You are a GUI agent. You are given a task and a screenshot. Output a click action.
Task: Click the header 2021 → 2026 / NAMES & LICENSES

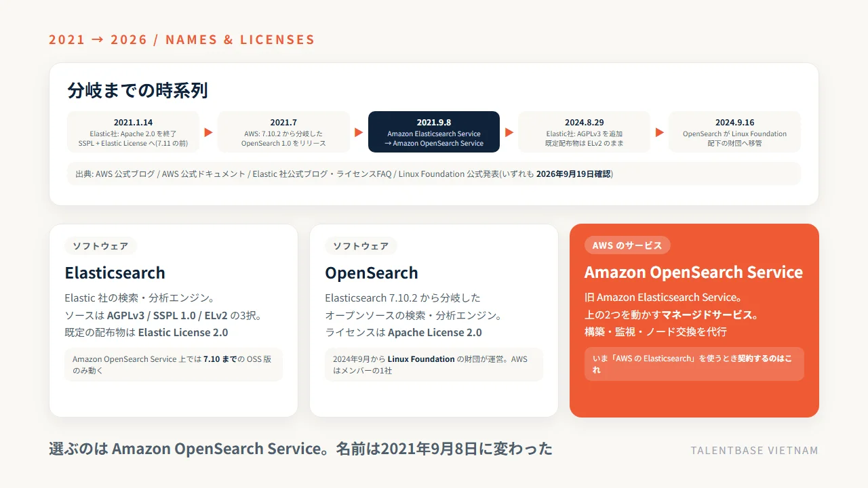182,39
